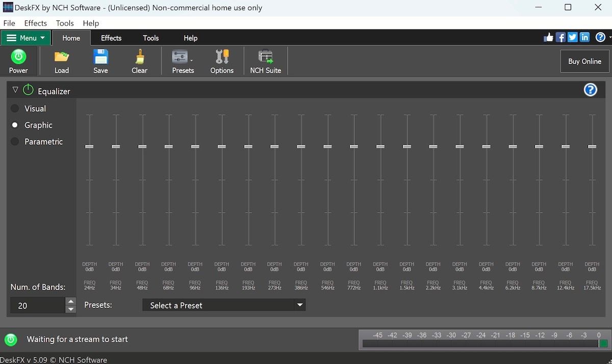Viewport: 612px width, 364px height.
Task: Click the Clear brush icon
Action: click(x=139, y=56)
